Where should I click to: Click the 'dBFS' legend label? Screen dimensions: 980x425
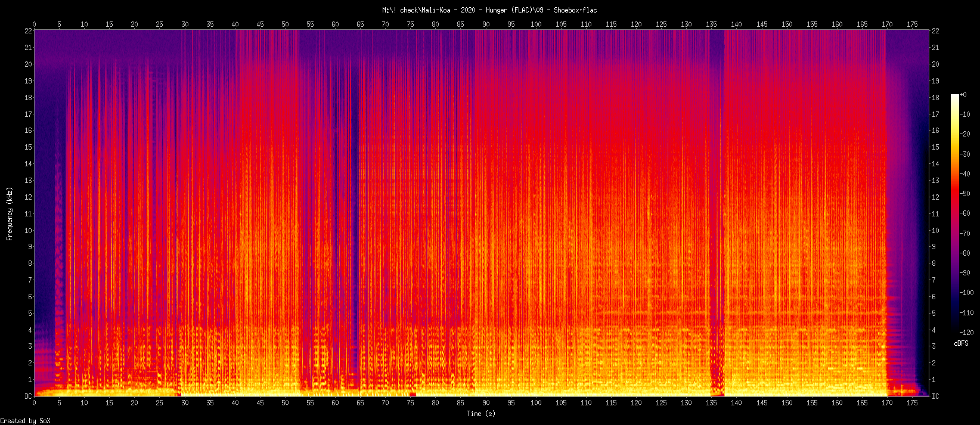961,344
